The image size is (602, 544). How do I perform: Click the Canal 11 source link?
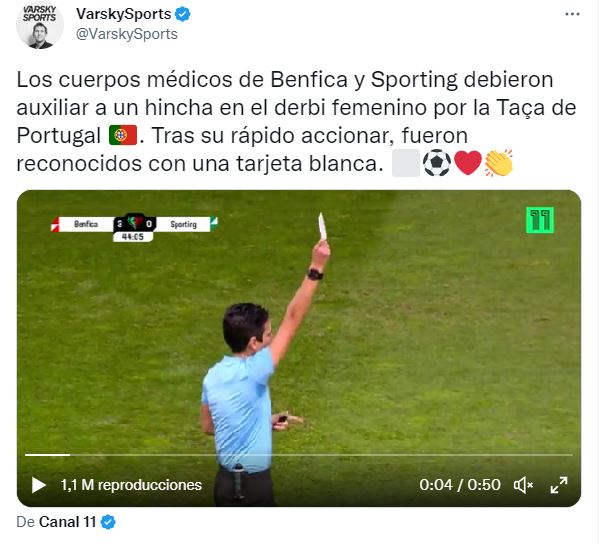click(67, 522)
